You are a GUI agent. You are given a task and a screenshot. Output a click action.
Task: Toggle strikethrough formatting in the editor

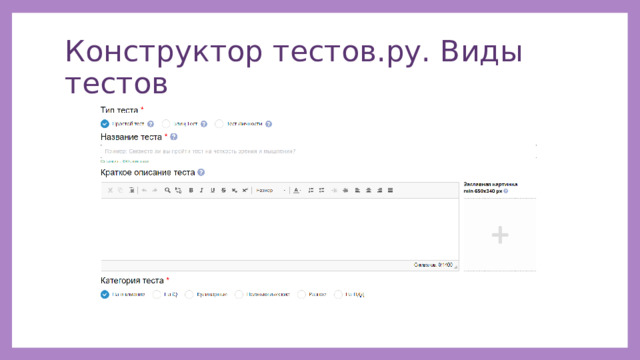tap(224, 190)
